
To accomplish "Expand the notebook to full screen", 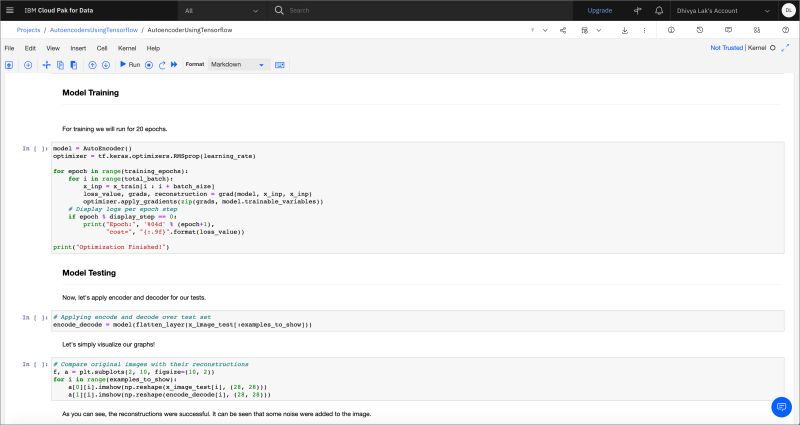I will 785,48.
